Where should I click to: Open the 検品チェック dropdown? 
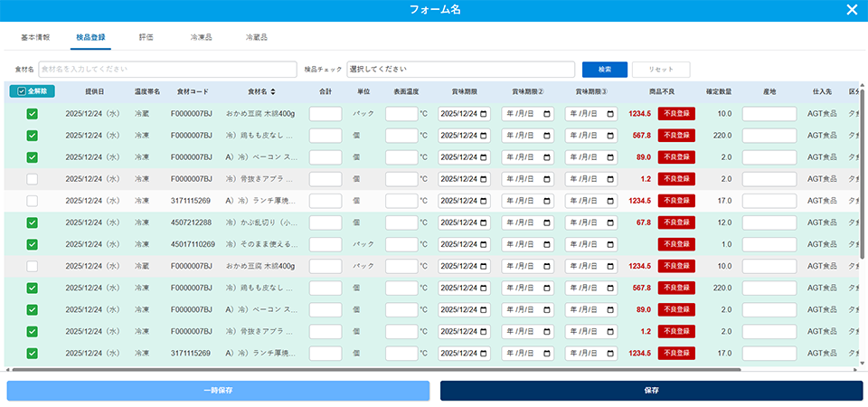(460, 70)
